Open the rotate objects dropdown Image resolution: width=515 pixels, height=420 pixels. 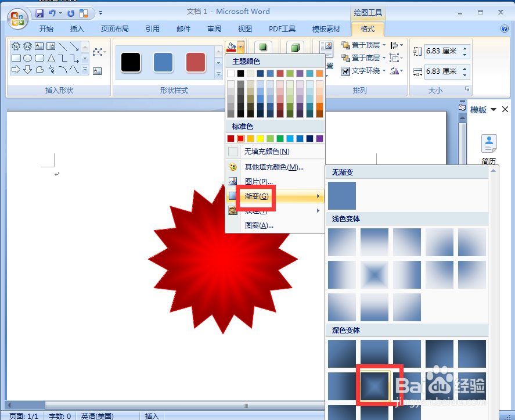click(397, 71)
